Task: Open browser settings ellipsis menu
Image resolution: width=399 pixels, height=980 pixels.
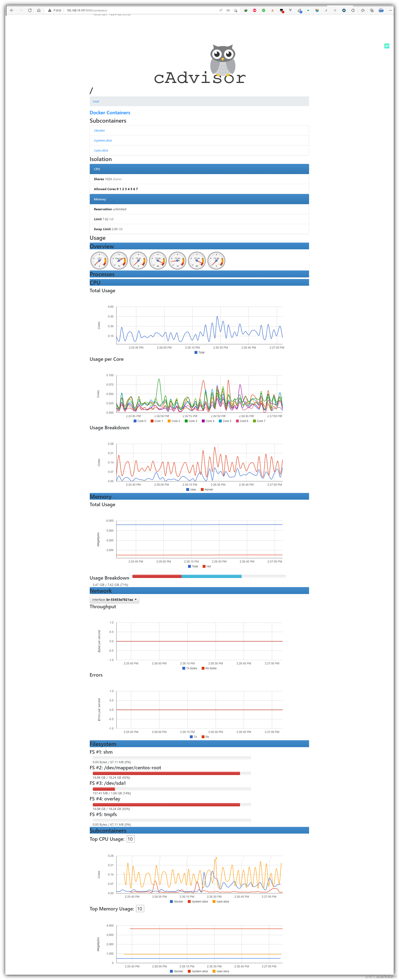Action: 390,10
